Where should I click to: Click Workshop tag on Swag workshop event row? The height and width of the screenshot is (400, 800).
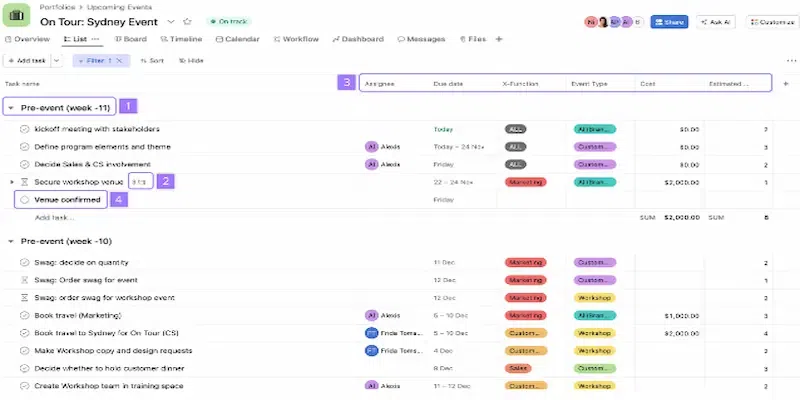click(x=594, y=297)
